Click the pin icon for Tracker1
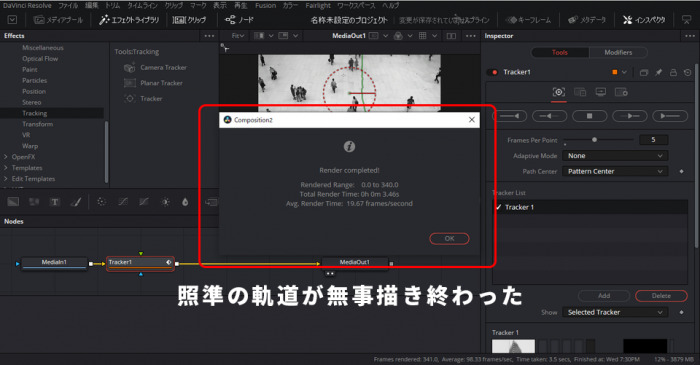 click(x=658, y=72)
